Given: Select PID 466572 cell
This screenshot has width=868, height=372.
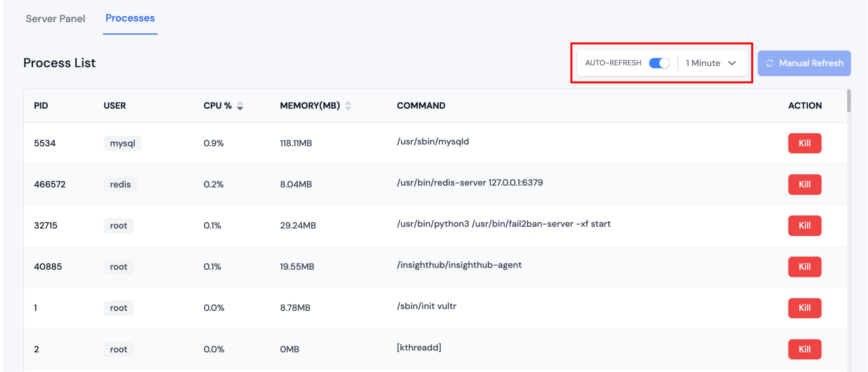Looking at the screenshot, I should [50, 184].
